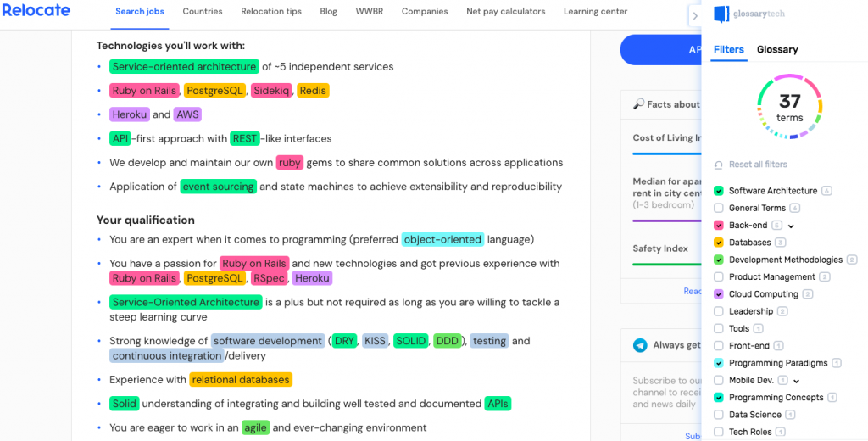Click the highlighted Sidekiq term
This screenshot has height=441, width=868.
tap(271, 90)
